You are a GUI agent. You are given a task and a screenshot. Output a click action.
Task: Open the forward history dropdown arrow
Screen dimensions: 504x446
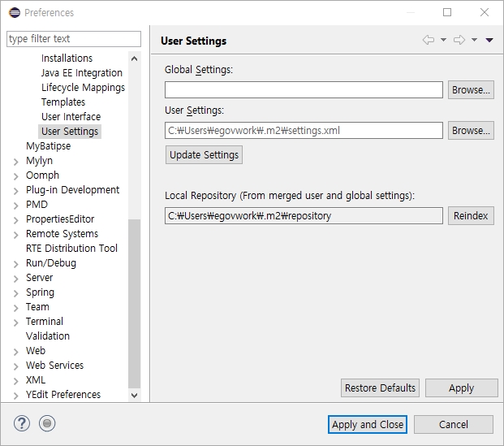474,41
